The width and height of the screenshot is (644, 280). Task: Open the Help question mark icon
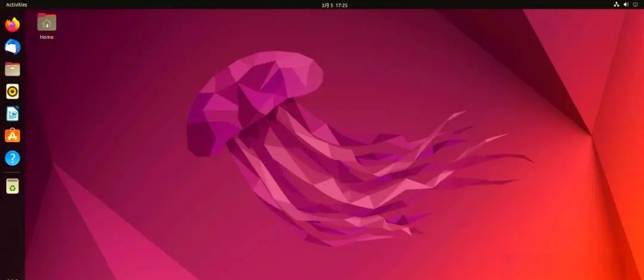click(13, 158)
